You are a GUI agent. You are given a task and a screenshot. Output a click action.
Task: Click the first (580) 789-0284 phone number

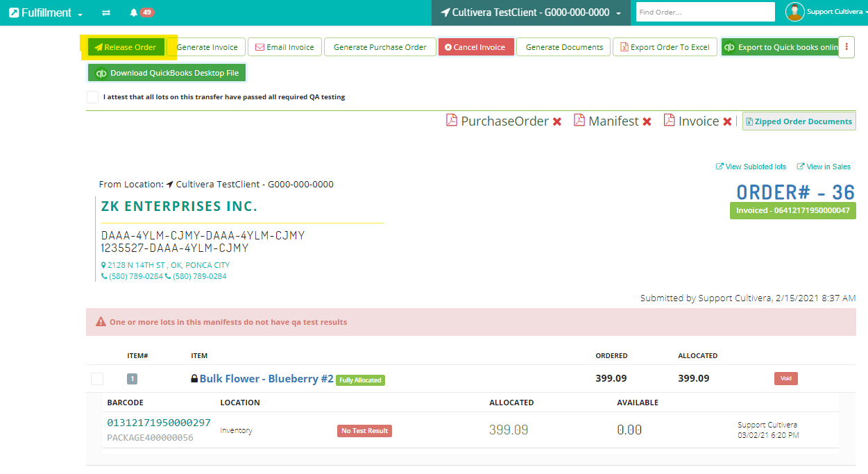click(132, 276)
